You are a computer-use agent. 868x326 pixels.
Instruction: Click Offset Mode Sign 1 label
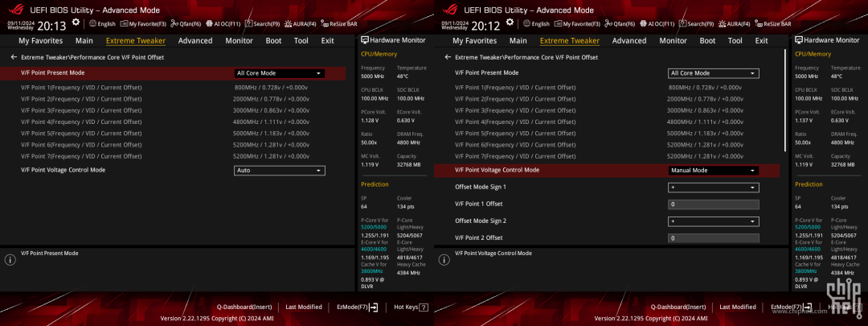coord(481,188)
